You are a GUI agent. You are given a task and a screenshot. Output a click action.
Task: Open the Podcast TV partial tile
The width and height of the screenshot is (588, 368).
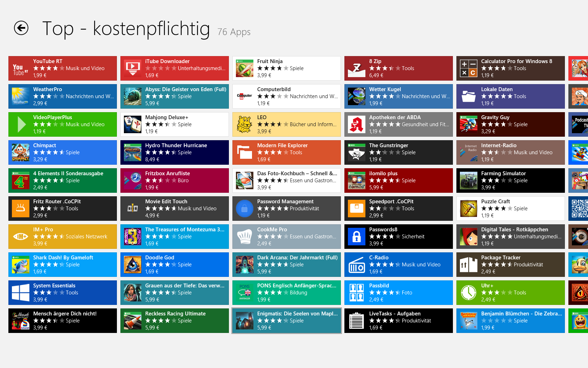[x=578, y=124]
